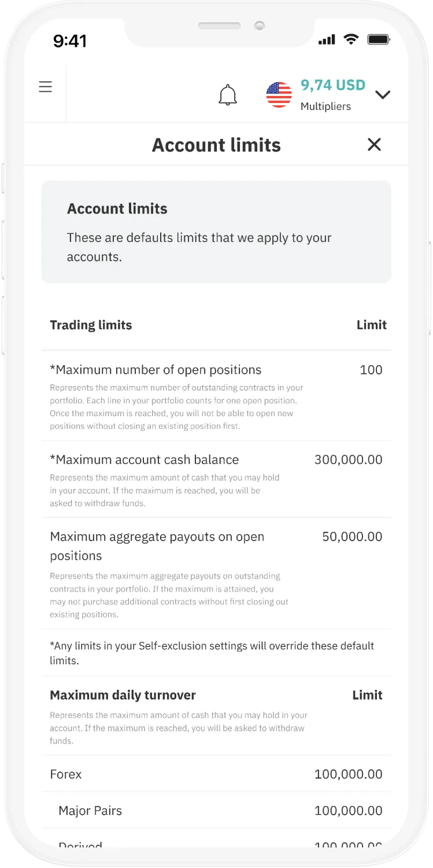Tap the Wi-Fi status icon
Image resolution: width=433 pixels, height=868 pixels.
click(x=351, y=39)
